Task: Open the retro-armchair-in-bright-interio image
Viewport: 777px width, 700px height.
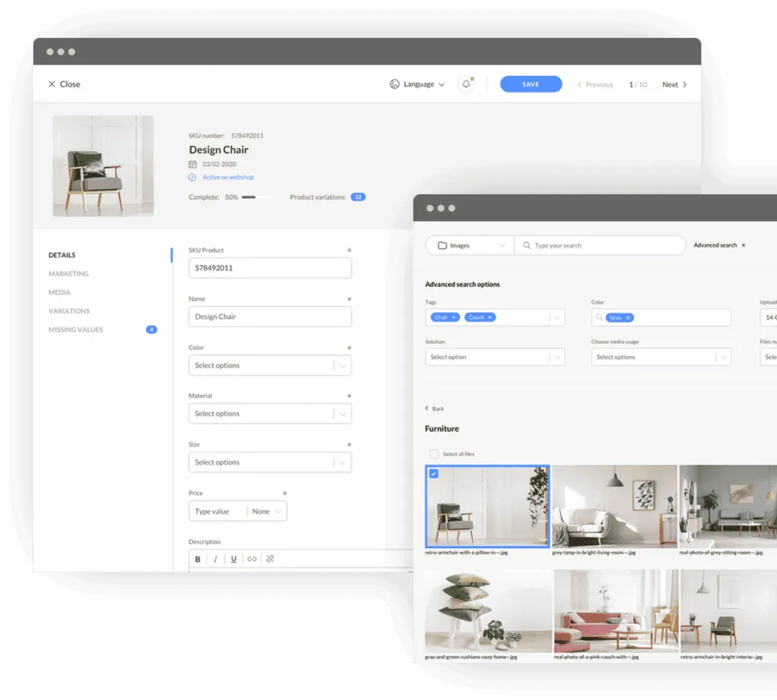Action: (x=728, y=610)
